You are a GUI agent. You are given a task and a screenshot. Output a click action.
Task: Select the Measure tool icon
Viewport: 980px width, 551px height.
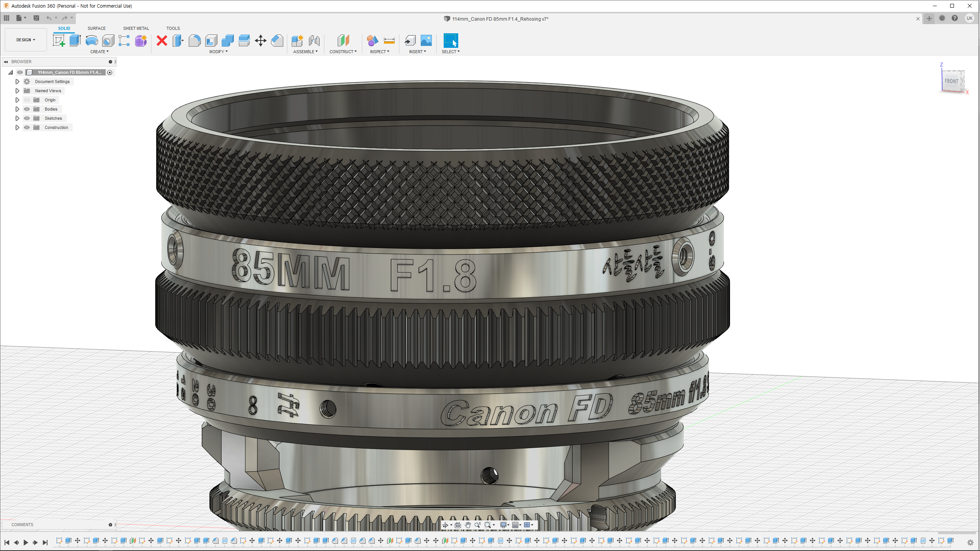coord(389,40)
